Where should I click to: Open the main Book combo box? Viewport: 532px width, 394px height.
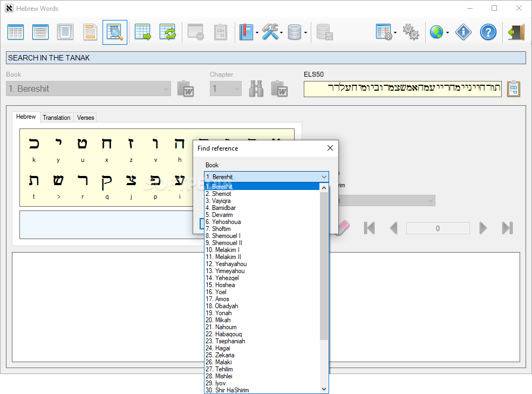[x=88, y=89]
